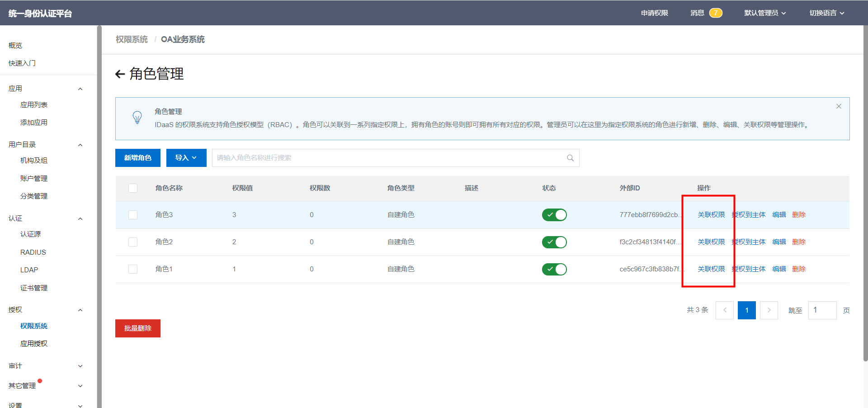Click 关联权限 for 角色3
The width and height of the screenshot is (868, 408).
(x=711, y=215)
